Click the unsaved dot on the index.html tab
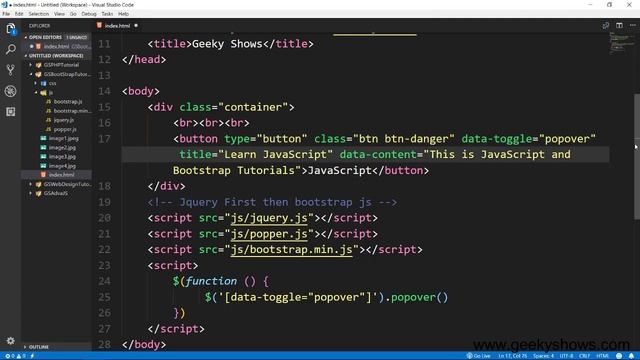Viewport: 640px width, 360px height. pyautogui.click(x=136, y=26)
